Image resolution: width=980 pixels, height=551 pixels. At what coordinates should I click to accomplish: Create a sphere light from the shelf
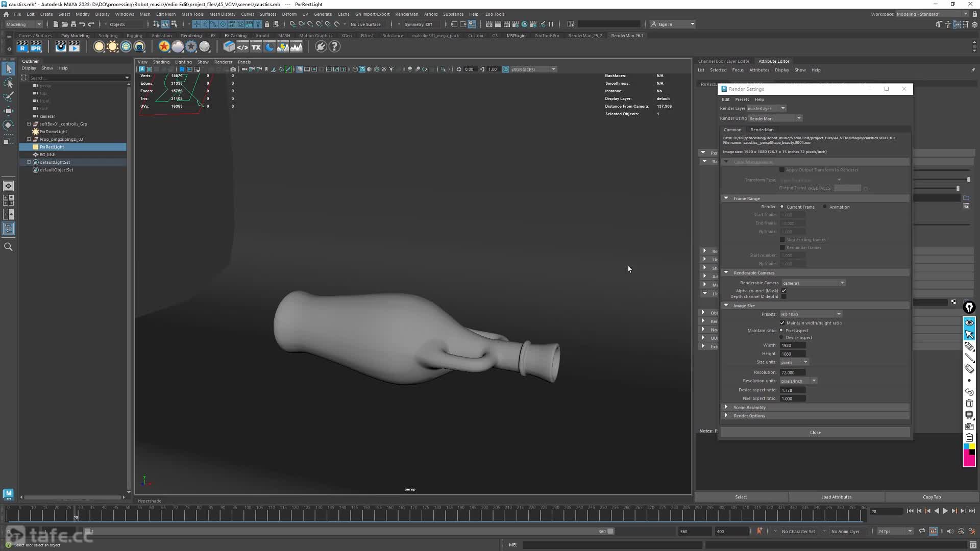[99, 47]
